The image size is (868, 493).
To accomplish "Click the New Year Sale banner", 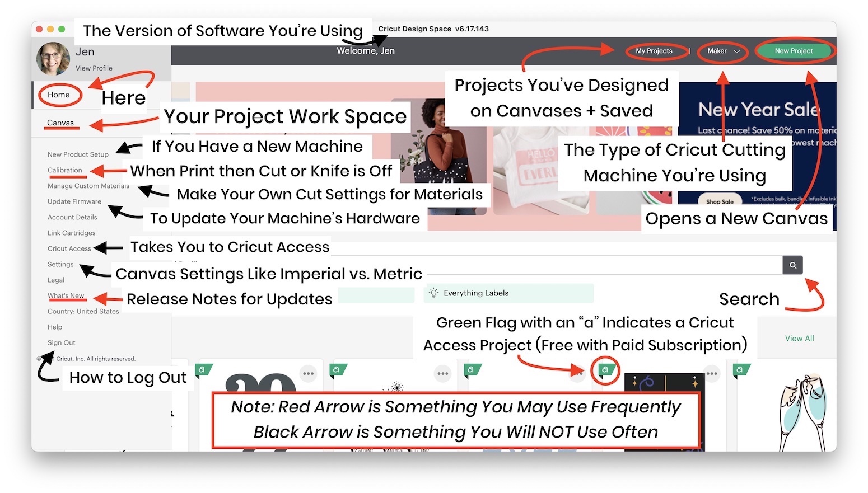I will pos(757,156).
